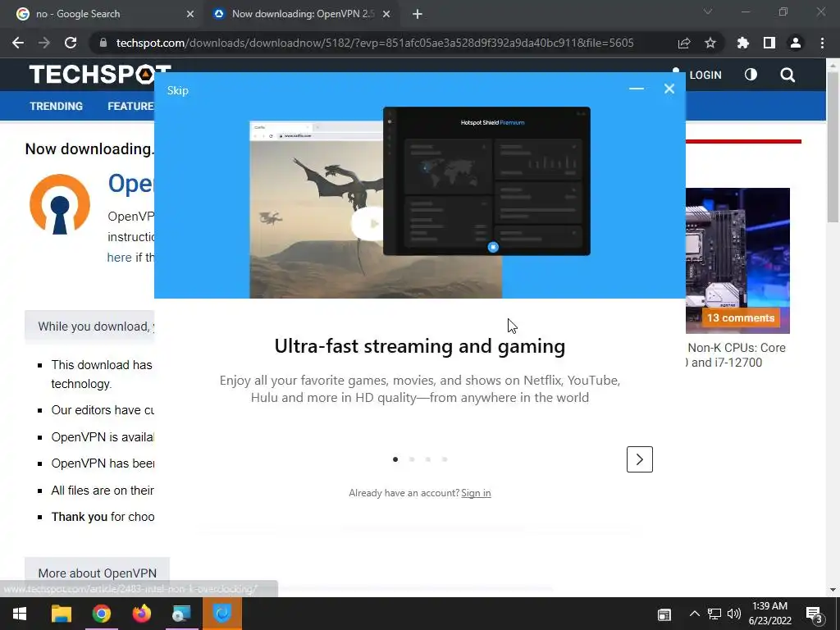Bookmark this page with star icon
This screenshot has height=630, width=840.
710,43
